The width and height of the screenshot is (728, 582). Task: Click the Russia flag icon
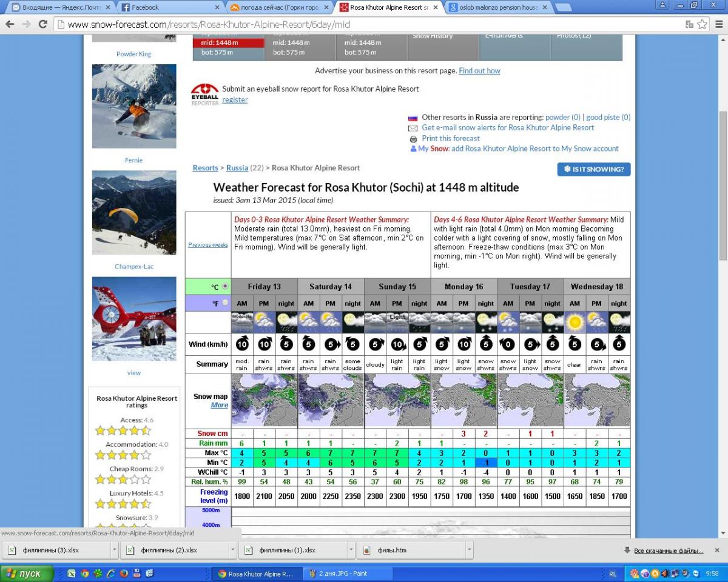(x=413, y=118)
